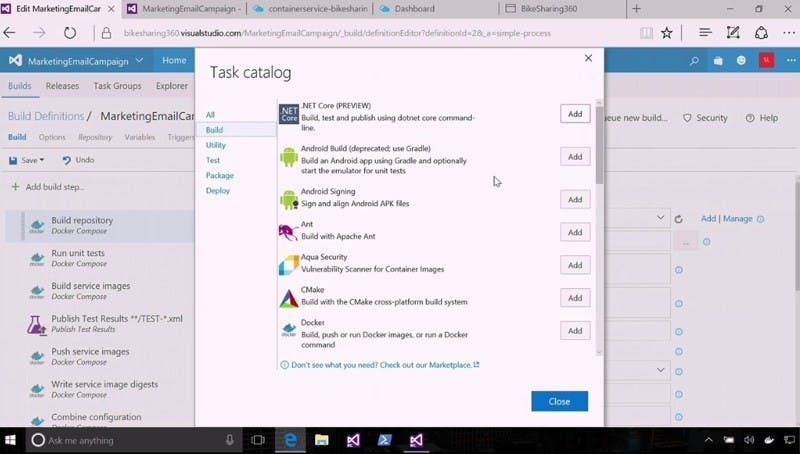Open web note pen icon
Image resolution: width=800 pixels, height=454 pixels.
733,33
